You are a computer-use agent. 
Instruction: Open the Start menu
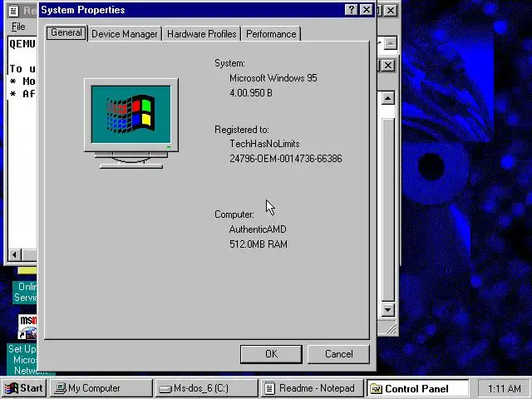(x=24, y=388)
